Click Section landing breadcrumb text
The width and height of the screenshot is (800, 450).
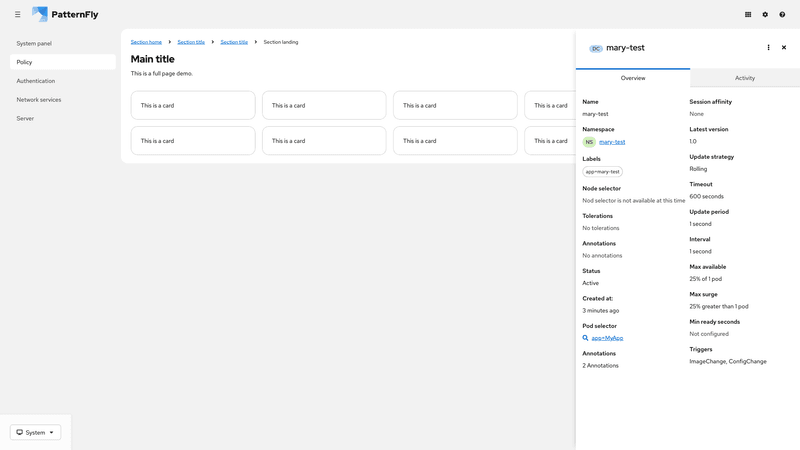pos(281,42)
